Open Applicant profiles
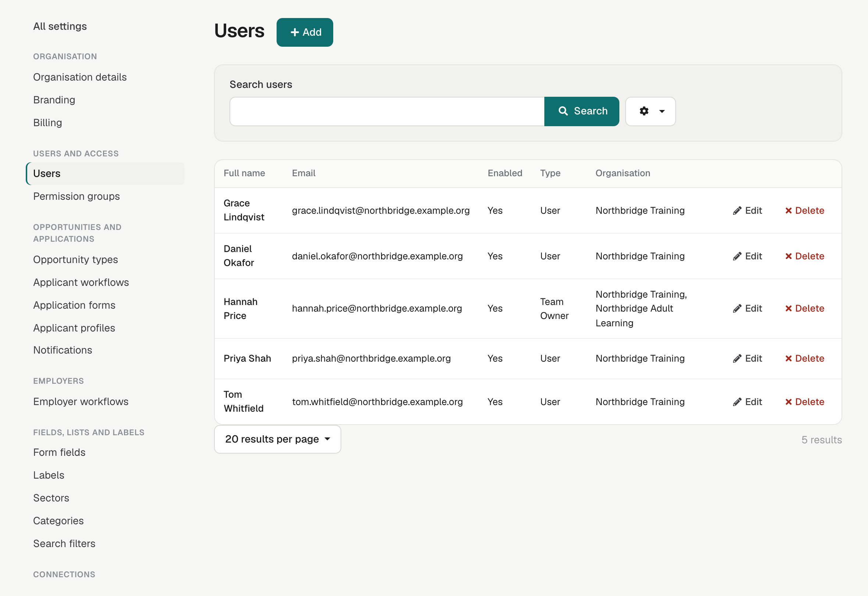This screenshot has height=596, width=868. (74, 328)
